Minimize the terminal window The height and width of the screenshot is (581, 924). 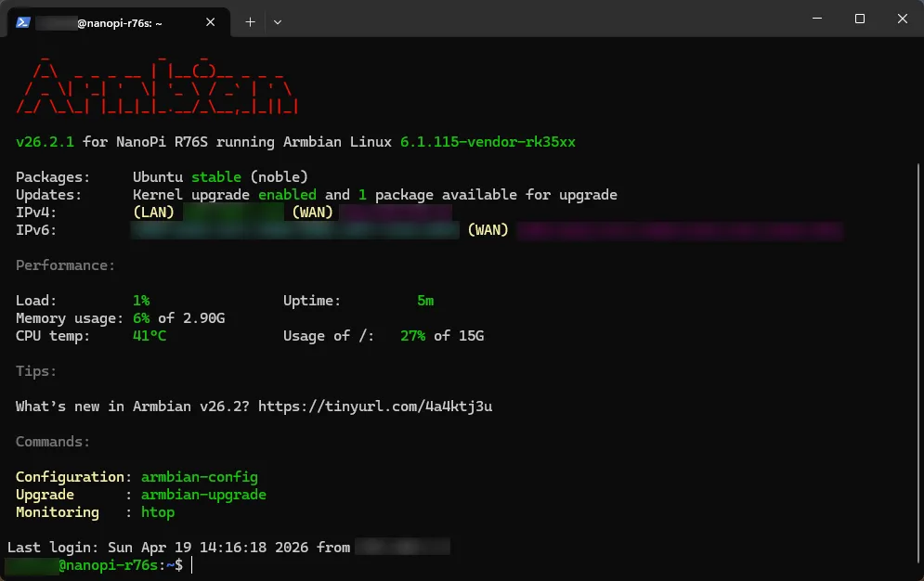click(816, 19)
